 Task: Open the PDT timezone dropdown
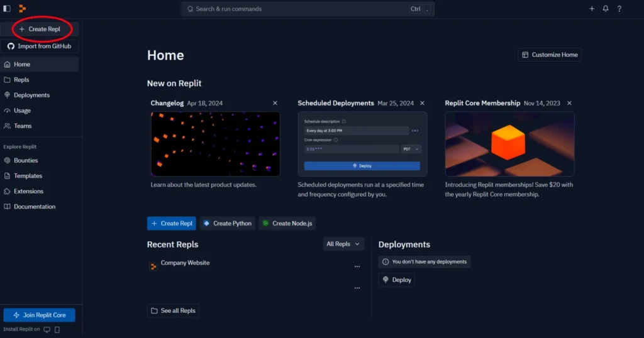click(411, 149)
